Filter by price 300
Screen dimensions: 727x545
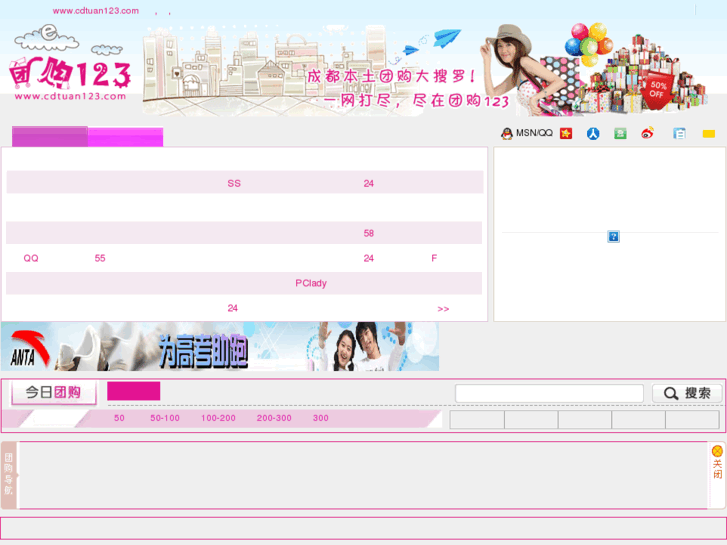320,418
